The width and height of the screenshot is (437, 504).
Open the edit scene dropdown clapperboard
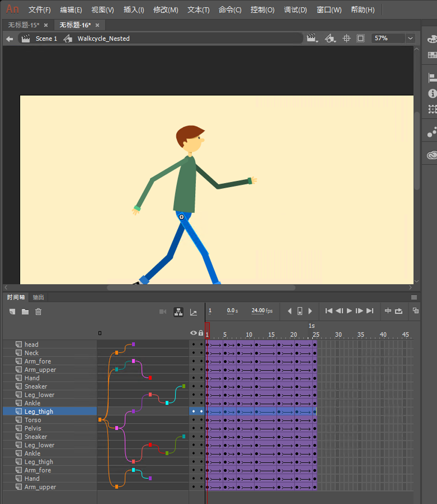pos(312,39)
